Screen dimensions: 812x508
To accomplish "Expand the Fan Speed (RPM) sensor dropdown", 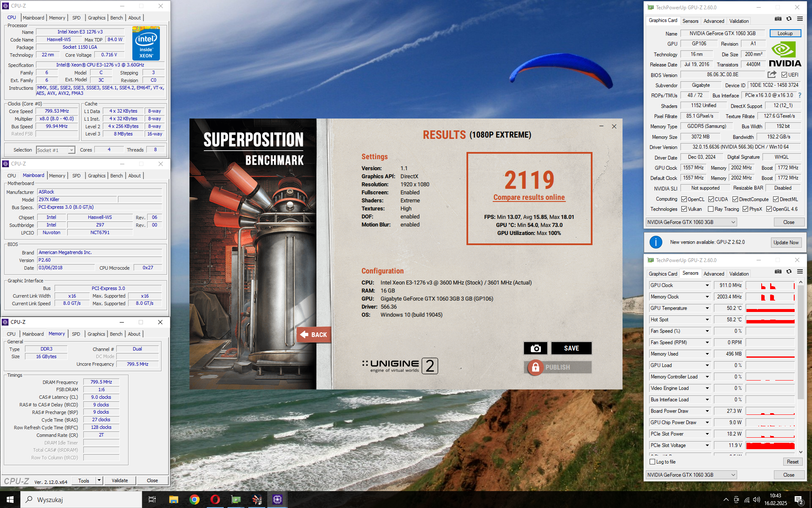I will pyautogui.click(x=707, y=342).
